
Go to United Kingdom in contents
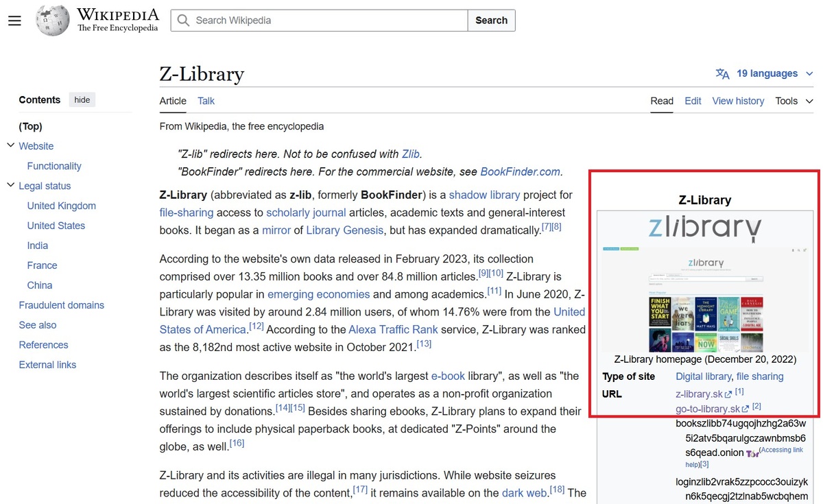[x=62, y=206]
